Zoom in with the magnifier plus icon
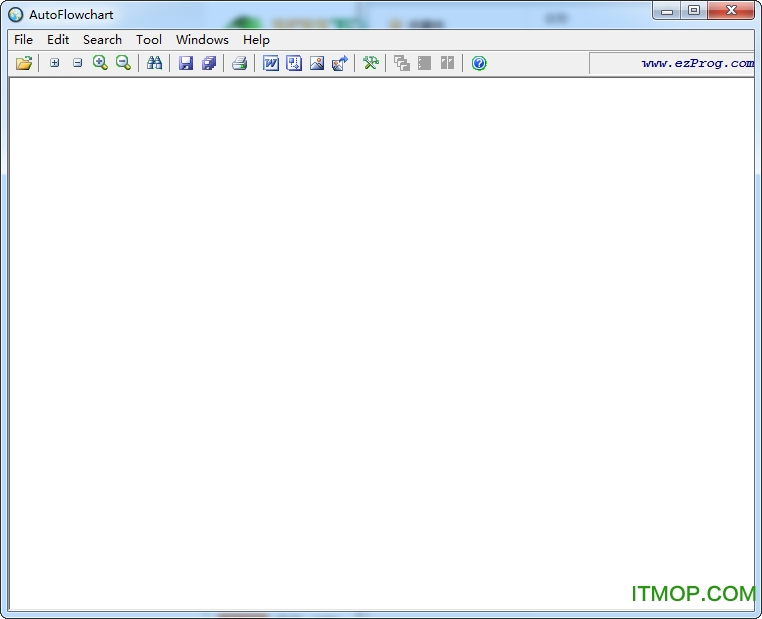762x619 pixels. pyautogui.click(x=100, y=63)
